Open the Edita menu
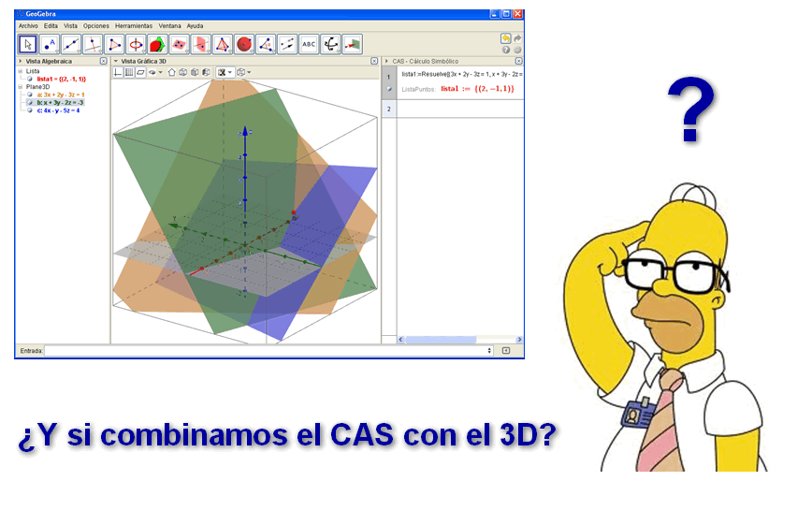The width and height of the screenshot is (812, 525). (x=51, y=26)
